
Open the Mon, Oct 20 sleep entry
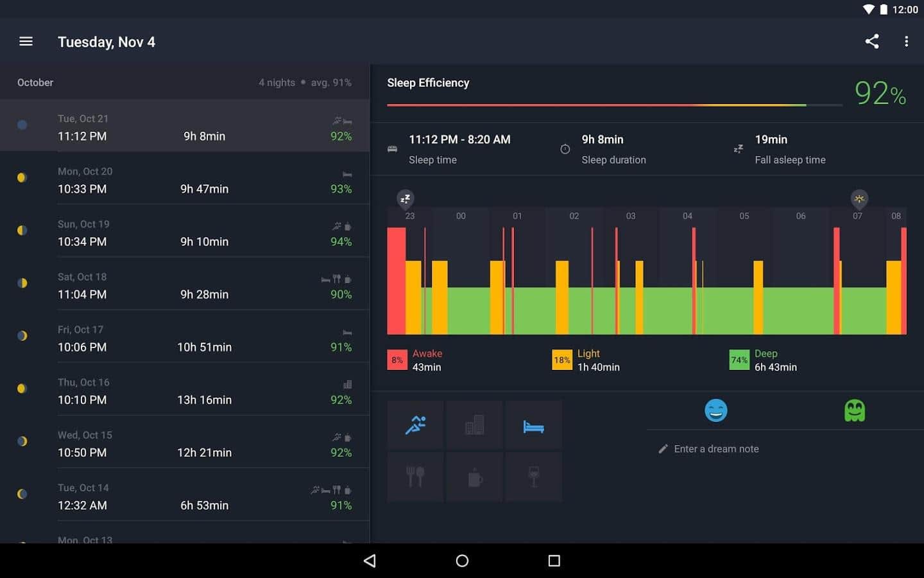coord(185,180)
